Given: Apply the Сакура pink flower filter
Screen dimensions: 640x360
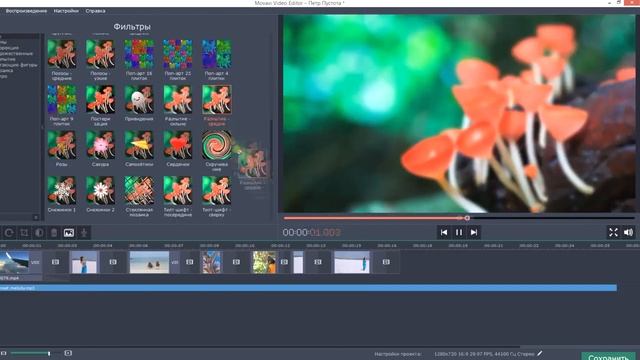Looking at the screenshot, I should [x=100, y=145].
